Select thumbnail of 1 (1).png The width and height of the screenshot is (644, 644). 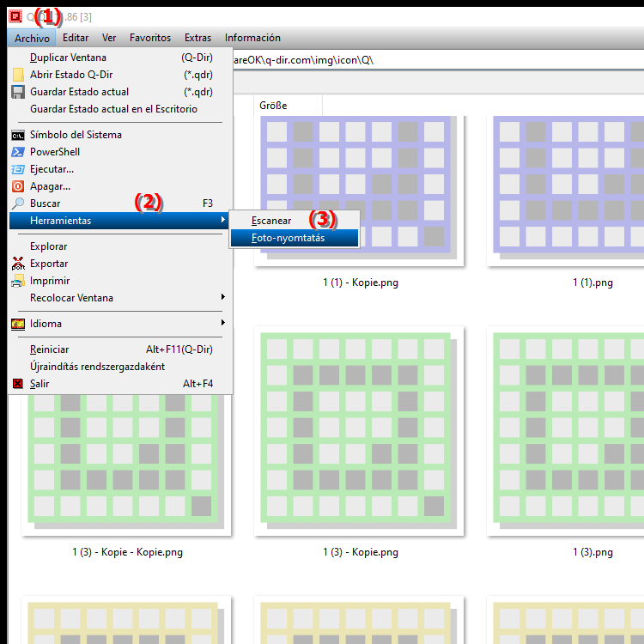(x=566, y=191)
